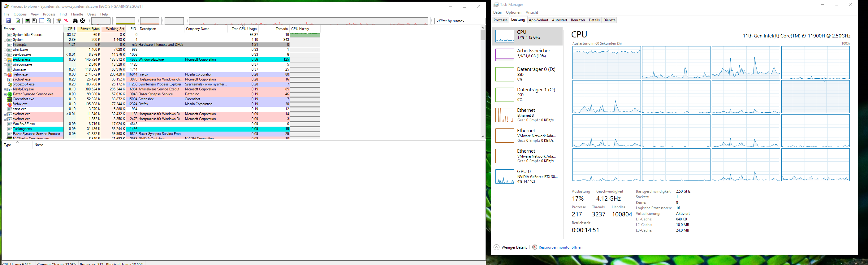
Task: Click the crosshair Find Window's Process icon
Action: coord(83,21)
